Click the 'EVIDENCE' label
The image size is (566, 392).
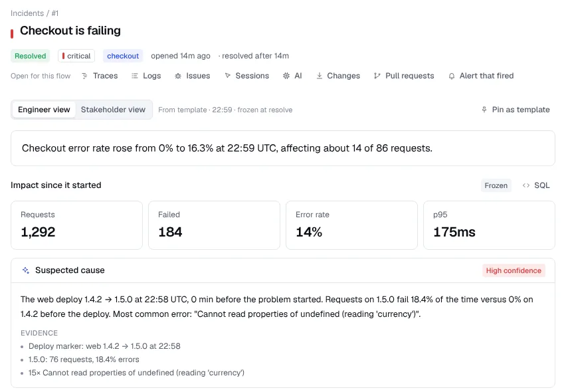point(39,333)
